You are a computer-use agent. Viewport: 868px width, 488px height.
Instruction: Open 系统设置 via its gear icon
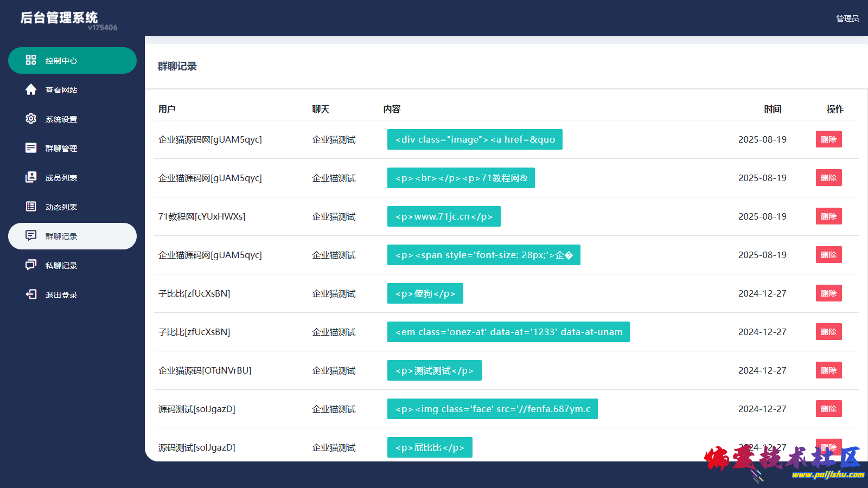(31, 119)
